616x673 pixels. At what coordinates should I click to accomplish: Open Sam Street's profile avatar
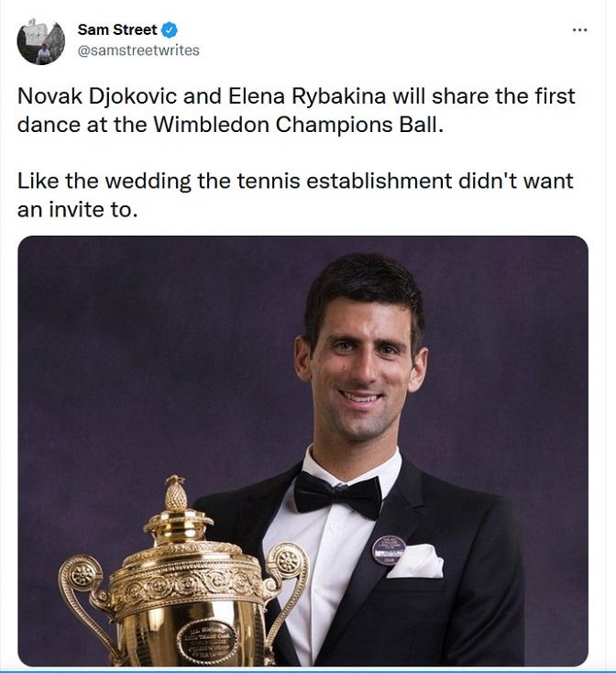click(x=40, y=40)
